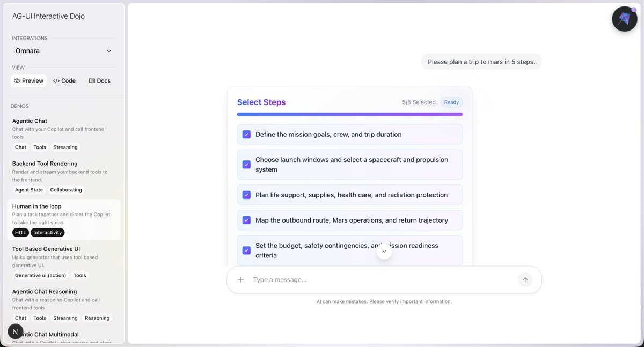This screenshot has height=347, width=644.
Task: Click the Generative ui (action) tag
Action: click(41, 275)
